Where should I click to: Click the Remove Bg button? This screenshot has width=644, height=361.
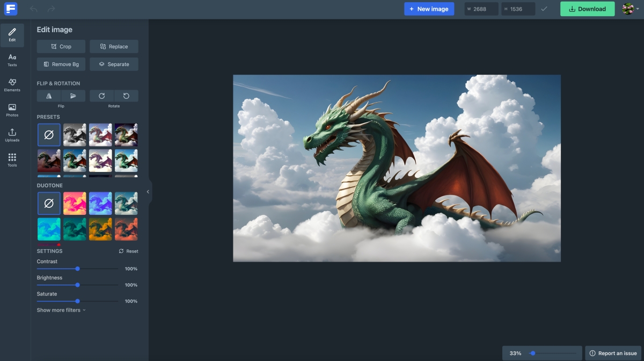pyautogui.click(x=61, y=64)
